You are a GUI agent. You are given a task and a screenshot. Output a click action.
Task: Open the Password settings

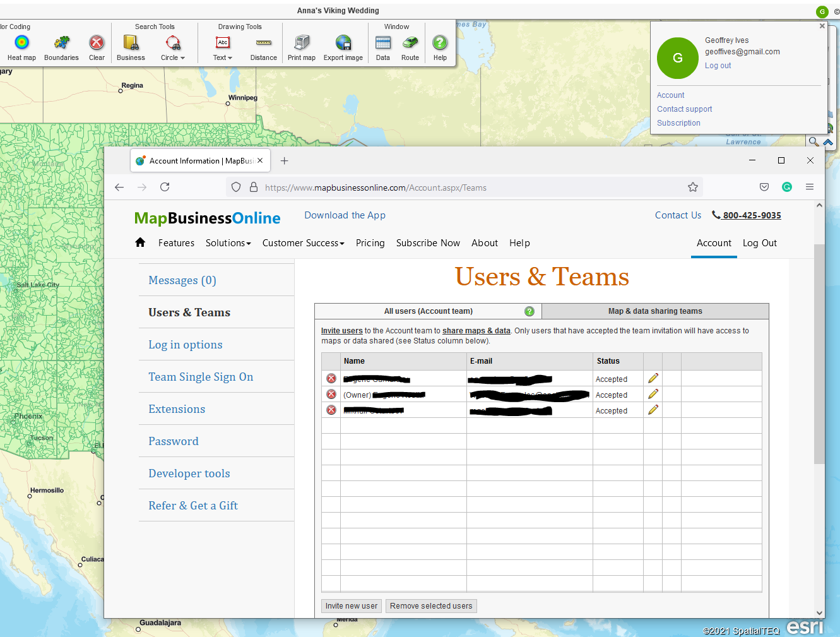tap(174, 441)
